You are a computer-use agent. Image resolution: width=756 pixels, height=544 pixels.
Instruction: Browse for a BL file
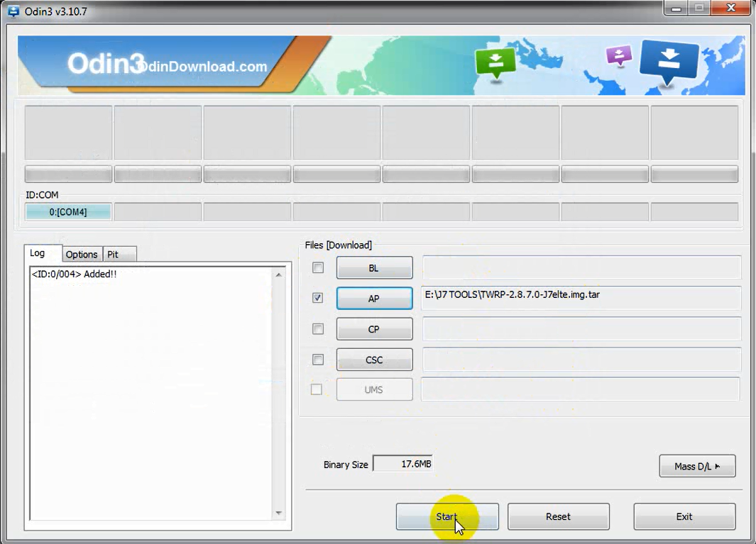[375, 268]
